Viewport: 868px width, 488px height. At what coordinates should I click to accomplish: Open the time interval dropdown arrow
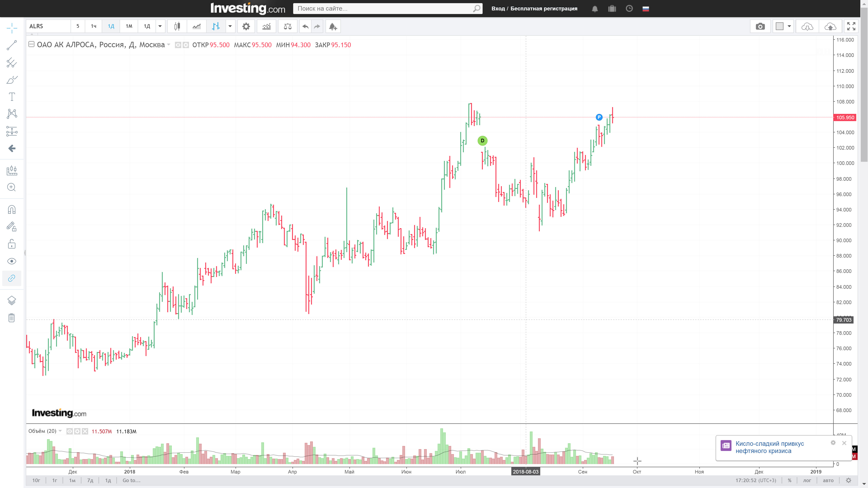coord(160,26)
